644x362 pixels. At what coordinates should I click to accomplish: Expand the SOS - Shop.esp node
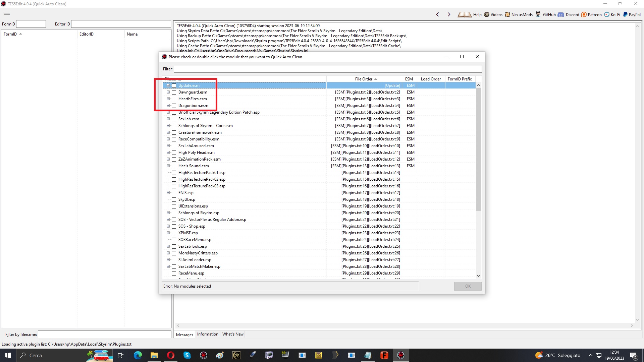tap(168, 226)
